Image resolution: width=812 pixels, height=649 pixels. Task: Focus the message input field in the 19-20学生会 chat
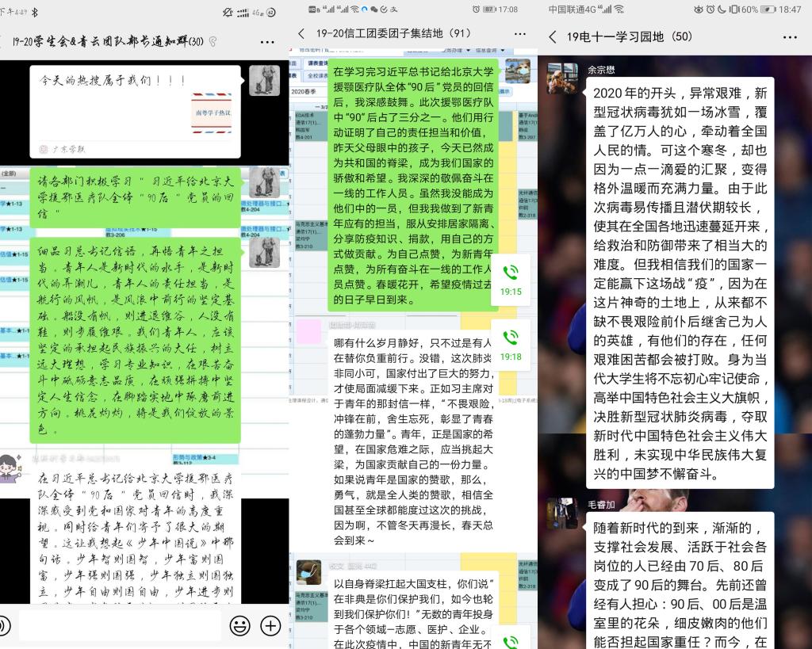pos(120,626)
